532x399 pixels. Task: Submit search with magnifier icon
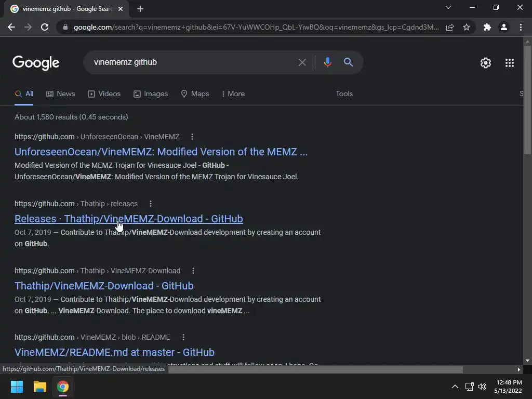(348, 62)
